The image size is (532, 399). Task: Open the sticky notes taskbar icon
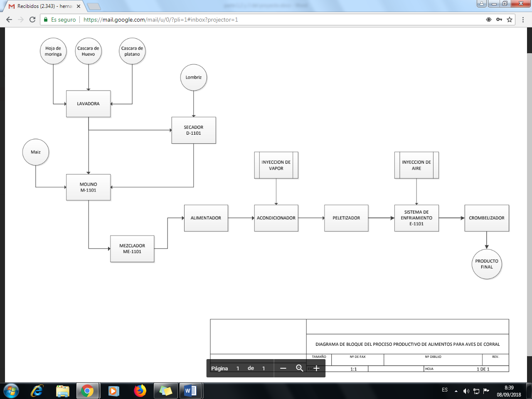(x=165, y=391)
